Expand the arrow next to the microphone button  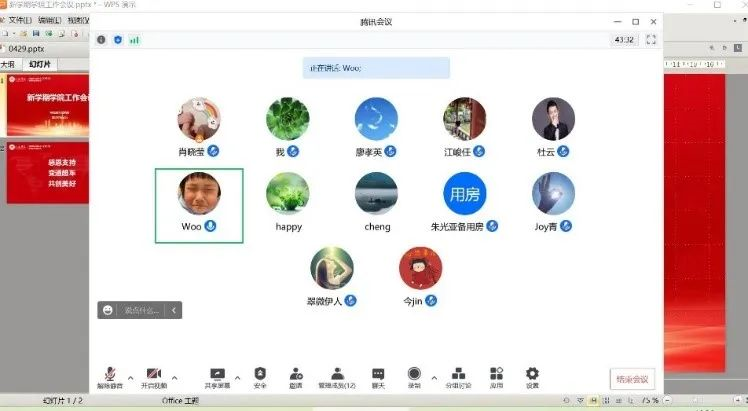[129, 378]
